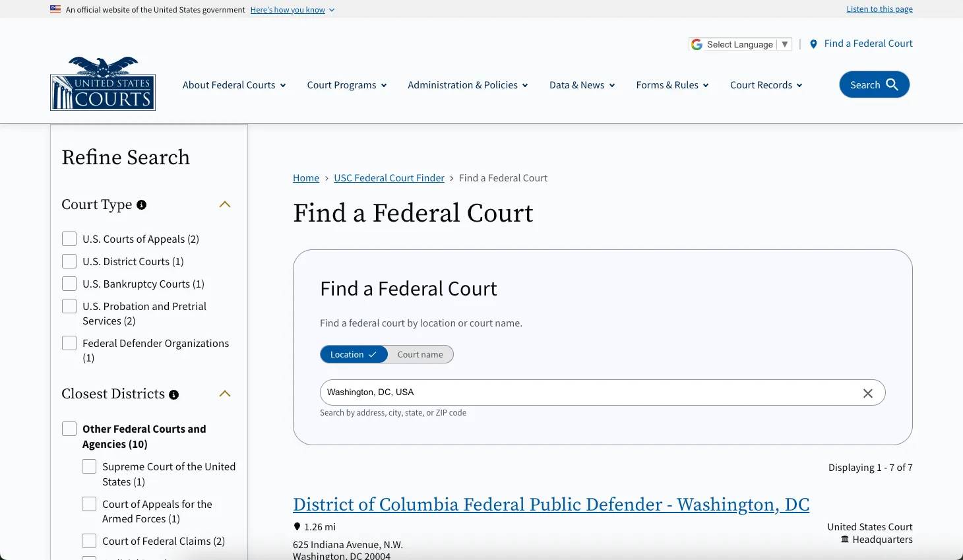The image size is (963, 560).
Task: Click the location pin beside Find a Federal Court
Action: click(x=813, y=44)
